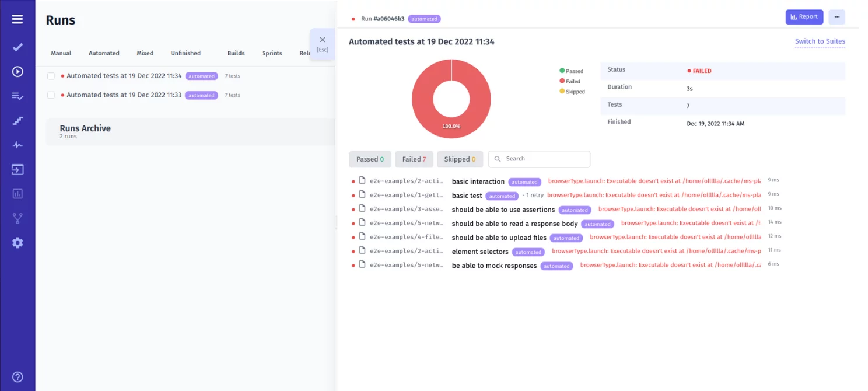Click the checklist Plans icon in sidebar
This screenshot has width=868, height=391.
(17, 96)
